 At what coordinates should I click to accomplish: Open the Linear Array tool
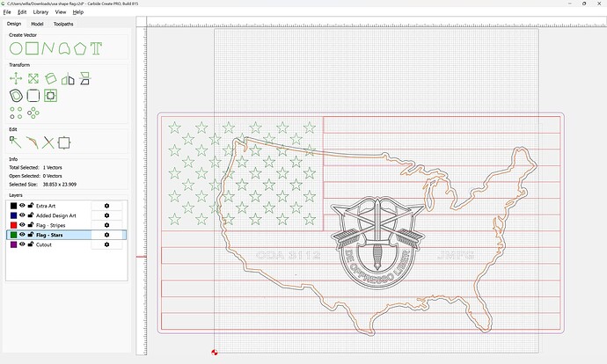[x=16, y=113]
